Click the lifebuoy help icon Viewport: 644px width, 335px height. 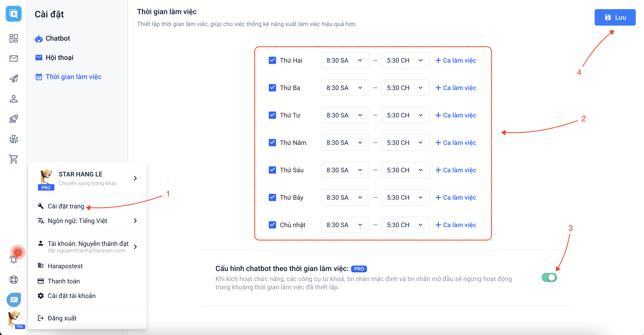(x=13, y=279)
